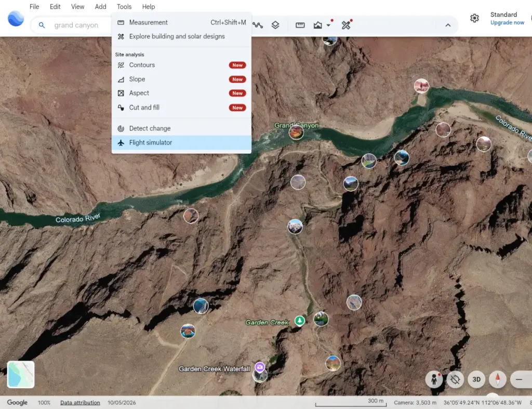This screenshot has width=532, height=409.
Task: Focus the grand canyon search field
Action: 76,25
